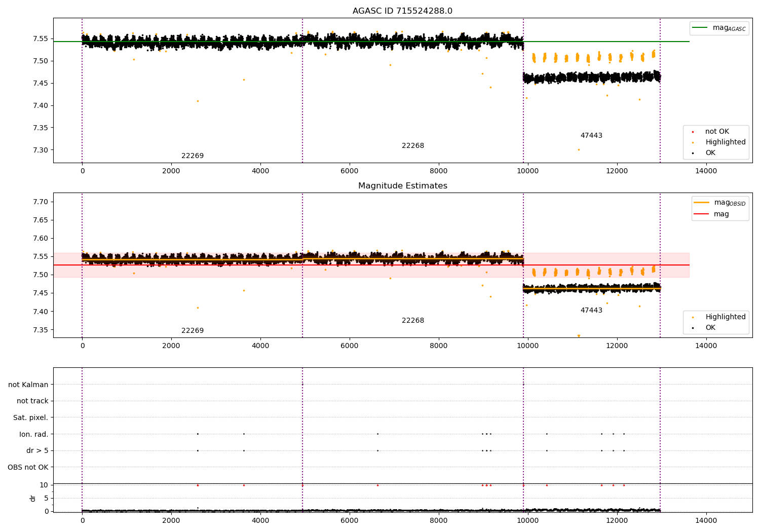Click 'Highlighted' in the top plot legend
The width and height of the screenshot is (760, 532).
point(726,142)
